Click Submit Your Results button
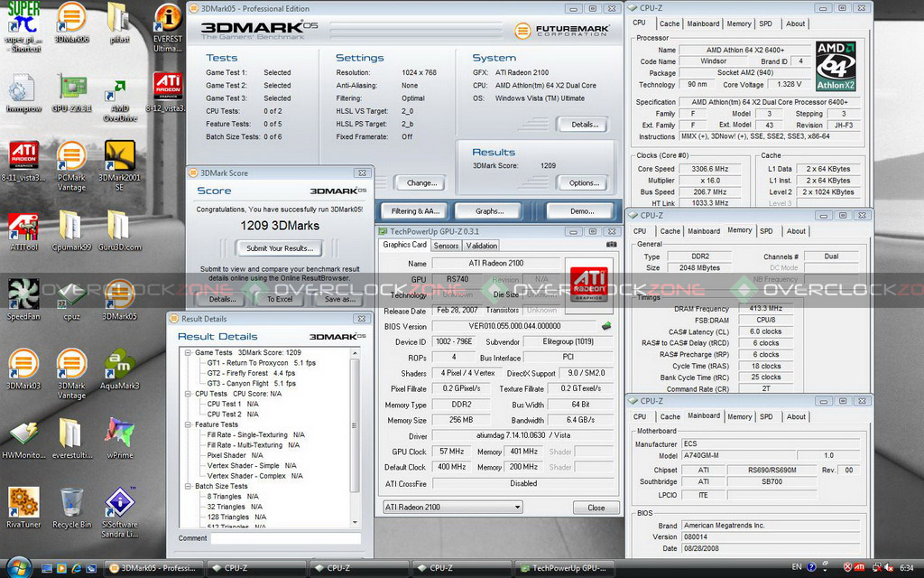The image size is (924, 578). tap(280, 248)
